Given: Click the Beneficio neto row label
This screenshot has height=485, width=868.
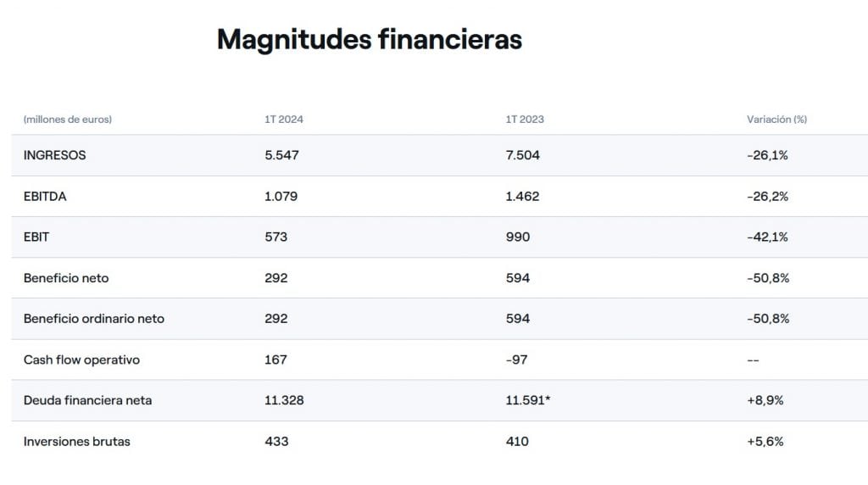Looking at the screenshot, I should [66, 278].
